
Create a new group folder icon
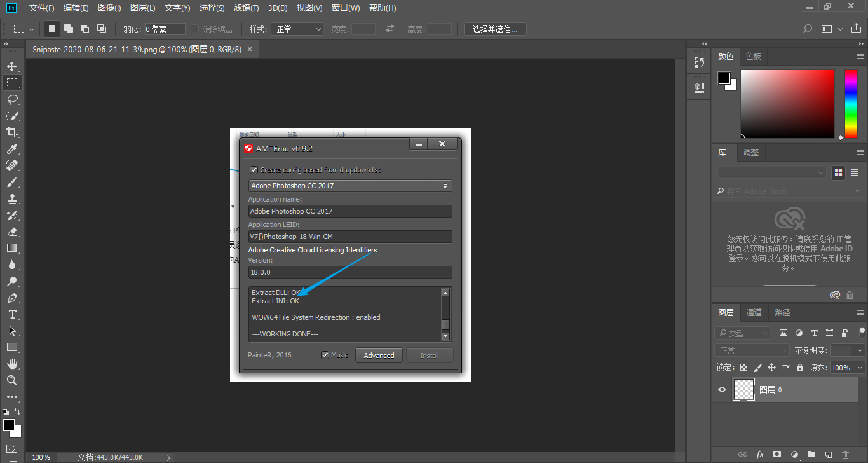811,455
